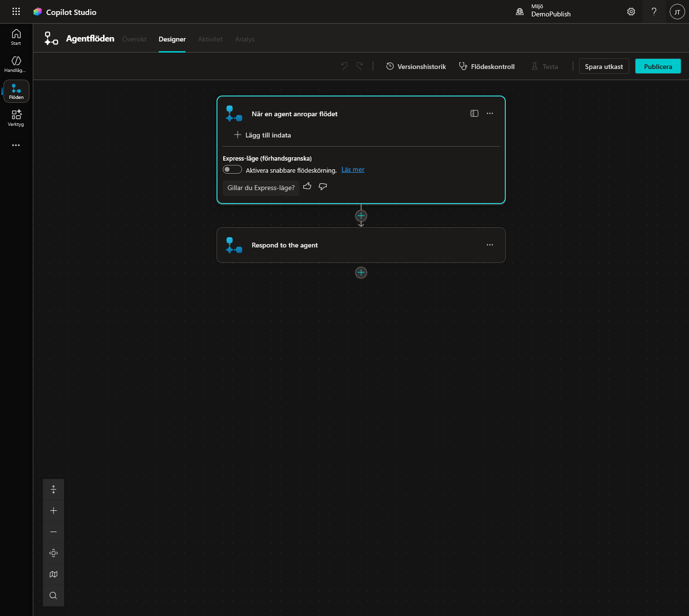The image size is (689, 616).
Task: Click the Publicera button
Action: pyautogui.click(x=658, y=67)
